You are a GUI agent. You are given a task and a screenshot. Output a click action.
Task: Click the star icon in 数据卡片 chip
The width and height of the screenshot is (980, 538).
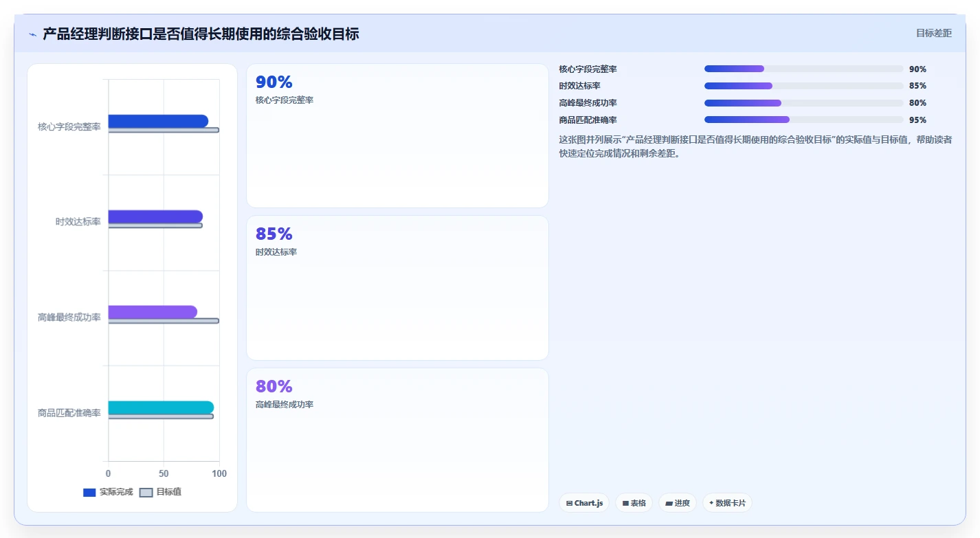[711, 503]
